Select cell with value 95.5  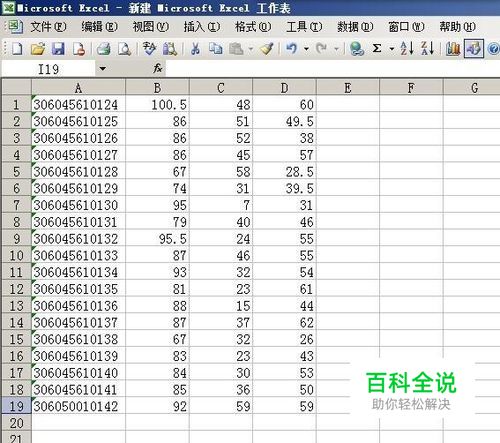click(157, 239)
